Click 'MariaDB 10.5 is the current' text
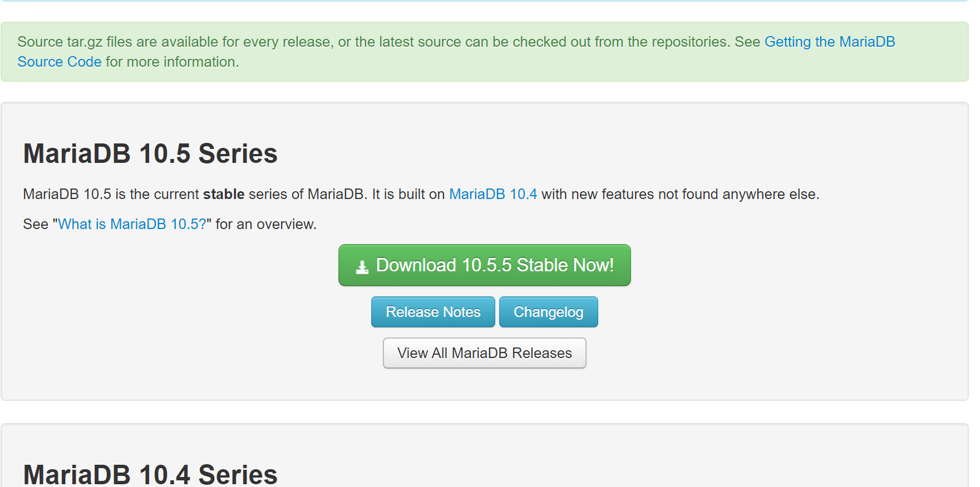The width and height of the screenshot is (980, 487). click(110, 194)
